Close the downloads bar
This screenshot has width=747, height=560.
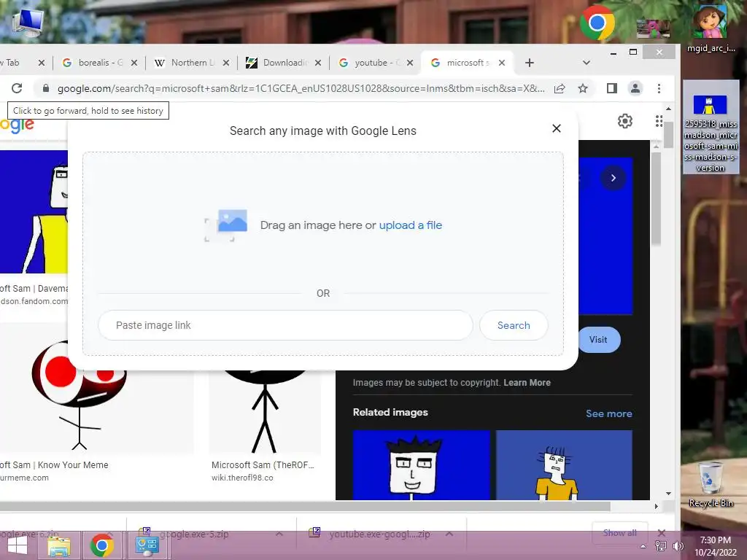click(x=661, y=533)
